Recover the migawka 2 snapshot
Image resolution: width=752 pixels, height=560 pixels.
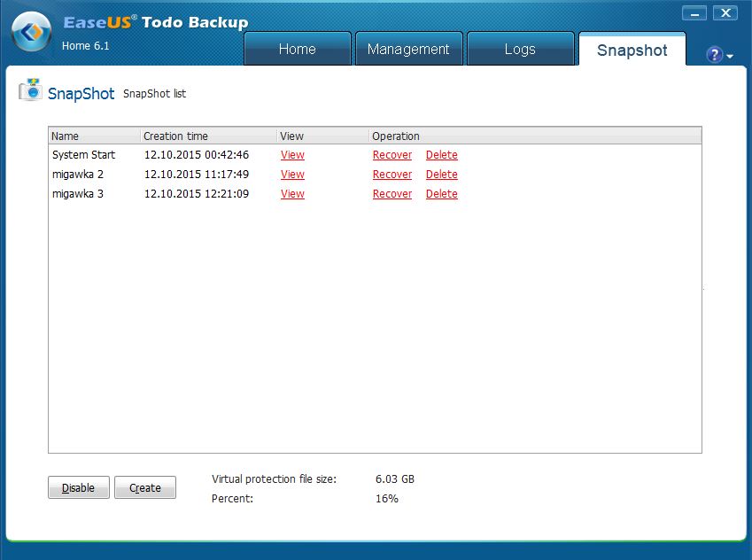click(392, 175)
